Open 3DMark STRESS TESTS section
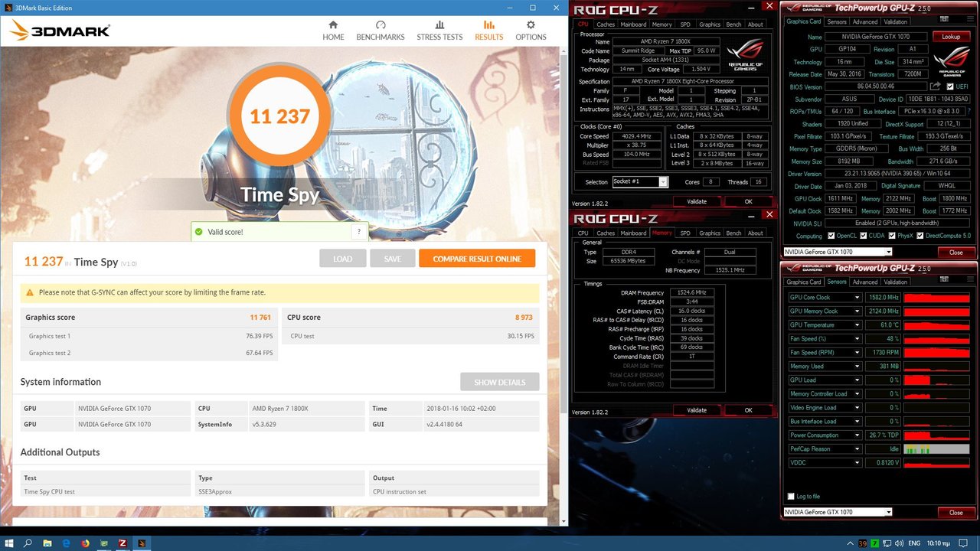Viewport: 980px width, 551px height. pyautogui.click(x=439, y=31)
